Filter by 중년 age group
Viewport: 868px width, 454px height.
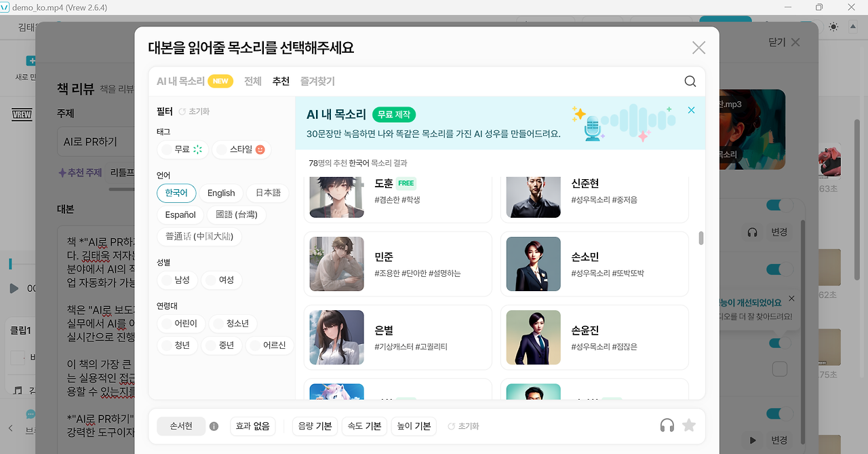pyautogui.click(x=220, y=345)
